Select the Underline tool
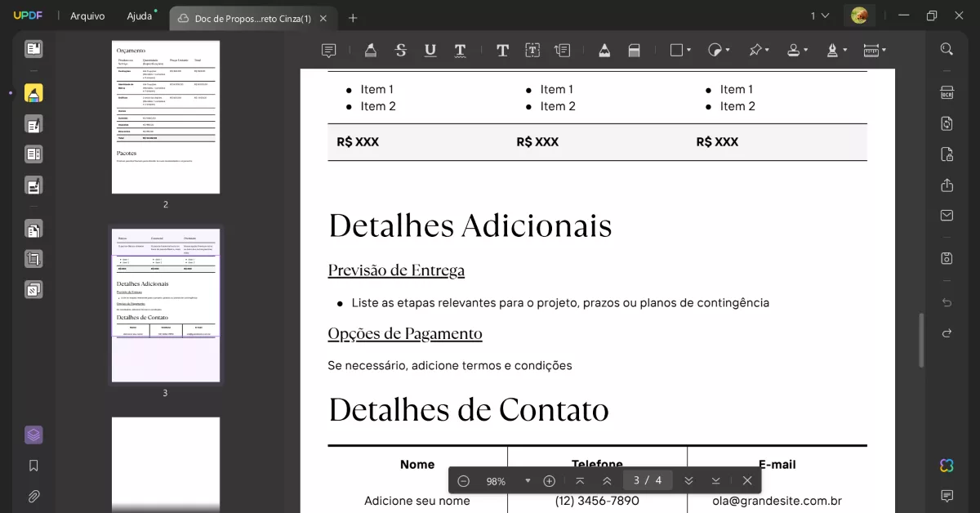The height and width of the screenshot is (513, 980). point(430,50)
